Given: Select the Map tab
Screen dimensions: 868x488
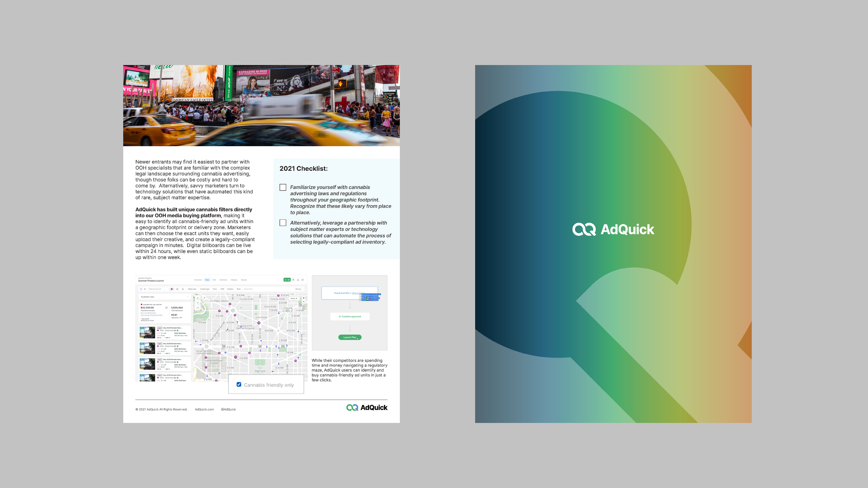Looking at the screenshot, I should click(207, 280).
